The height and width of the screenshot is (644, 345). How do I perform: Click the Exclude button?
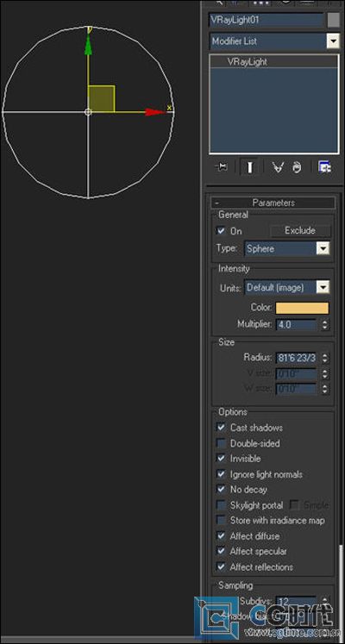point(300,230)
